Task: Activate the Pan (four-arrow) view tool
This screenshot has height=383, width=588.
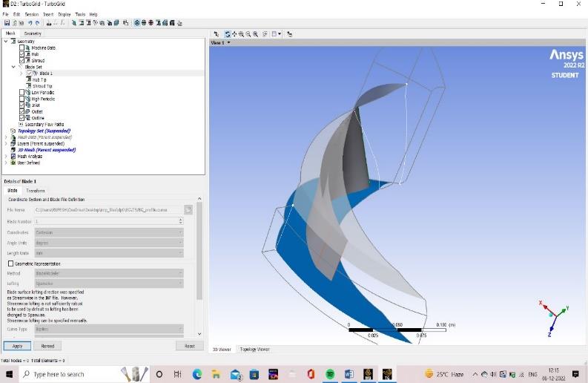Action: 234,34
